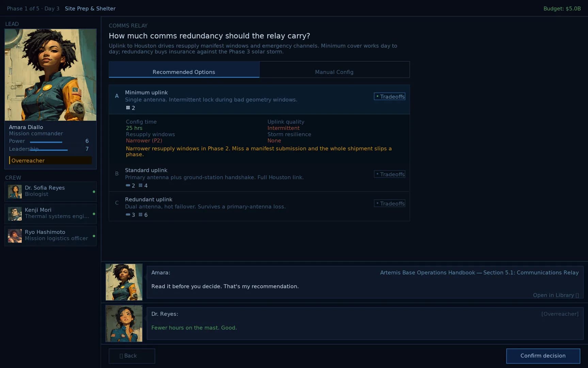588x368 pixels.
Task: Expand Tradeoffs for Standard uplink
Action: [x=390, y=174]
